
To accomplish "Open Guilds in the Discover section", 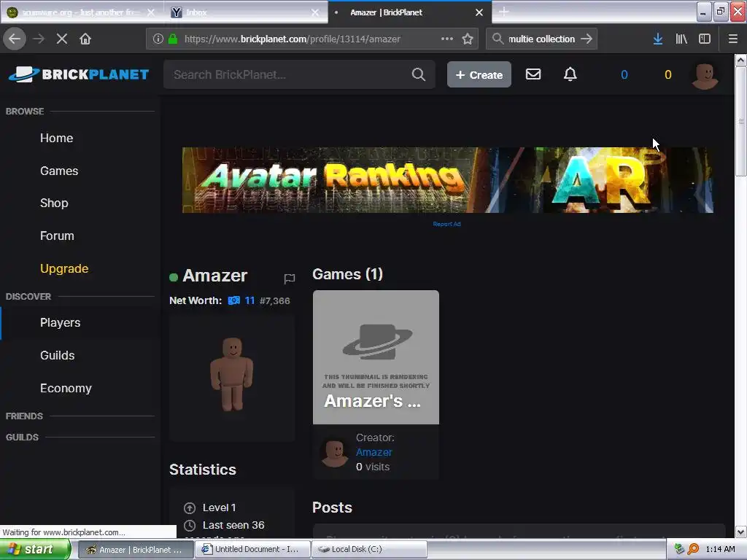I will [58, 355].
